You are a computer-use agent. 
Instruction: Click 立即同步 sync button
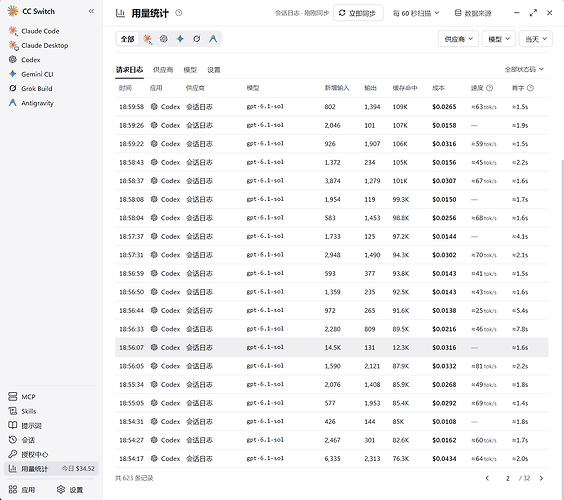[x=358, y=13]
